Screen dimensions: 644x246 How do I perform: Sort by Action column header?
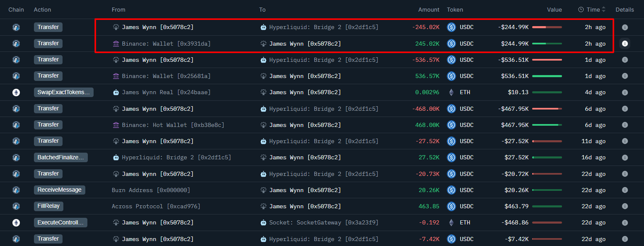click(42, 10)
